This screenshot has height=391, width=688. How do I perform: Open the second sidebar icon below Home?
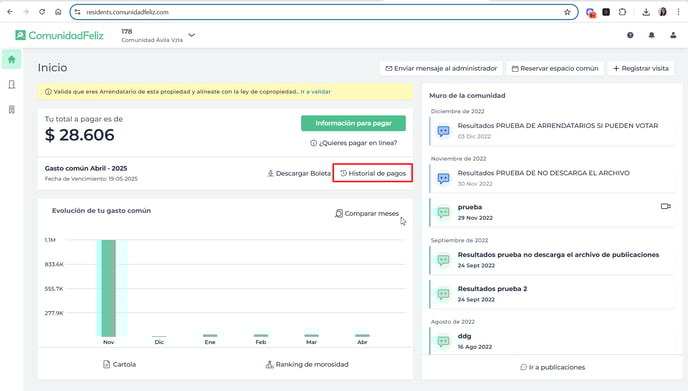[x=11, y=84]
